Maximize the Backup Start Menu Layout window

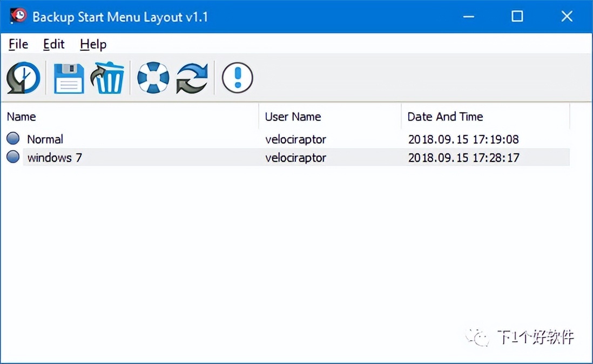(517, 16)
